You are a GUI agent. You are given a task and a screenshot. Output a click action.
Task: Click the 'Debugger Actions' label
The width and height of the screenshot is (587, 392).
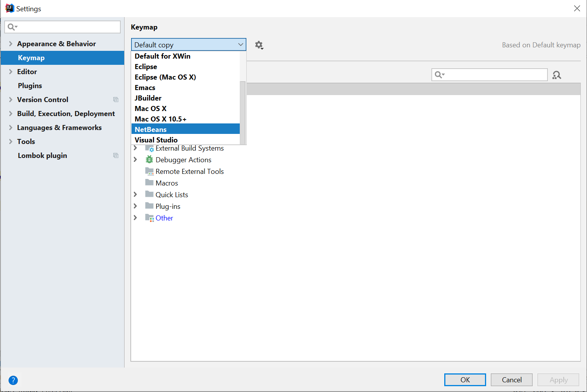click(184, 160)
